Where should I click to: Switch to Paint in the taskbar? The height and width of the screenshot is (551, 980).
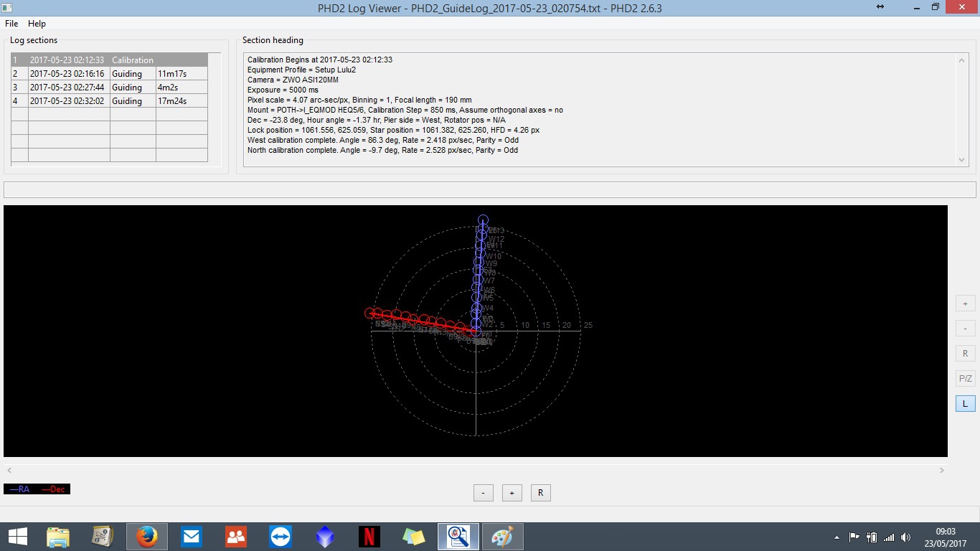503,537
